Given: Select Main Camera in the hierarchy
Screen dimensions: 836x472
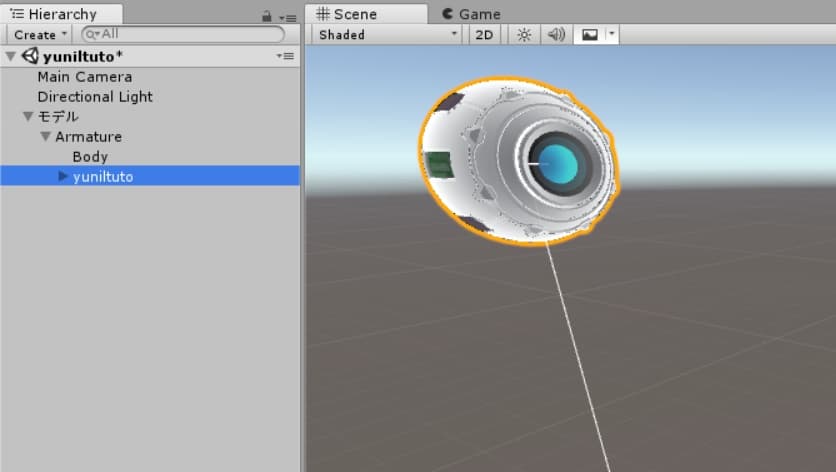Looking at the screenshot, I should 84,77.
